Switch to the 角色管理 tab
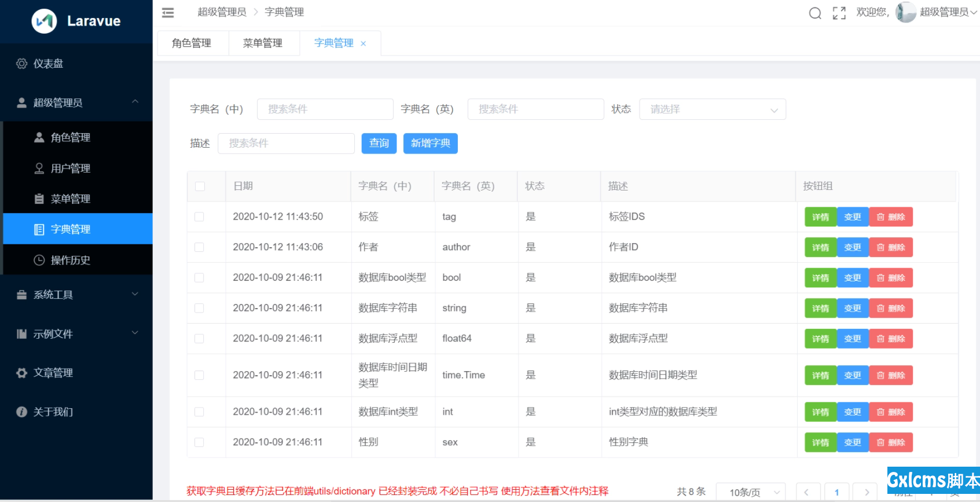 click(192, 43)
